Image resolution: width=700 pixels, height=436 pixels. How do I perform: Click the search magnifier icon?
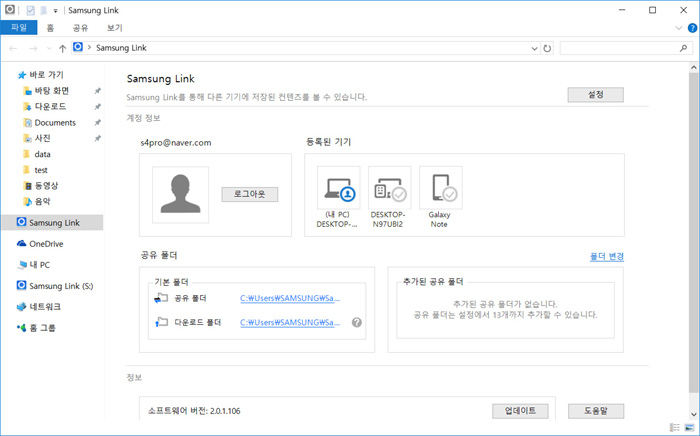[683, 48]
